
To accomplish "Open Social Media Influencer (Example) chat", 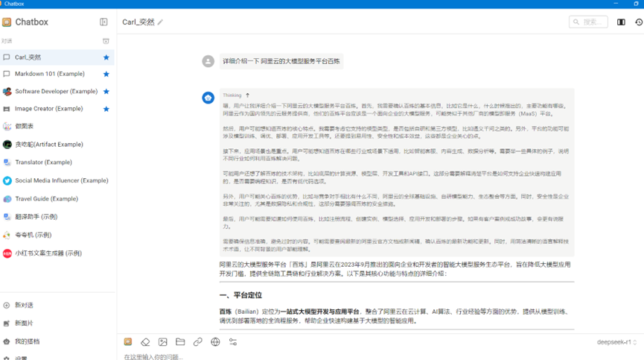I will click(x=57, y=180).
